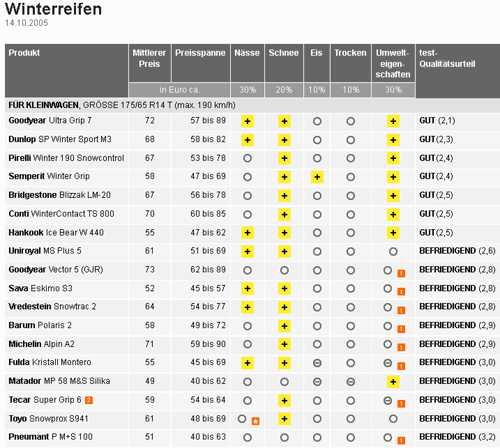Image resolution: width=500 pixels, height=448 pixels.
Task: Click the orange star footnote in Toyo Snowprox S941 row
Action: point(256,421)
